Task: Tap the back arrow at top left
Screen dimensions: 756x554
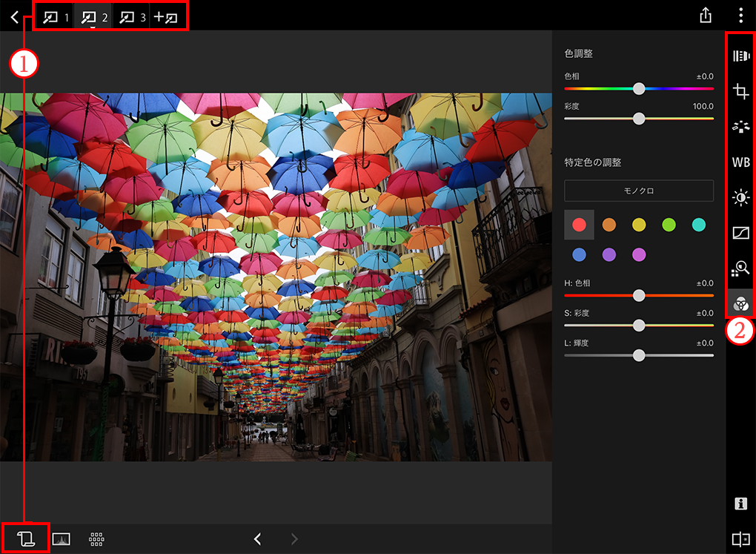Action: point(15,16)
